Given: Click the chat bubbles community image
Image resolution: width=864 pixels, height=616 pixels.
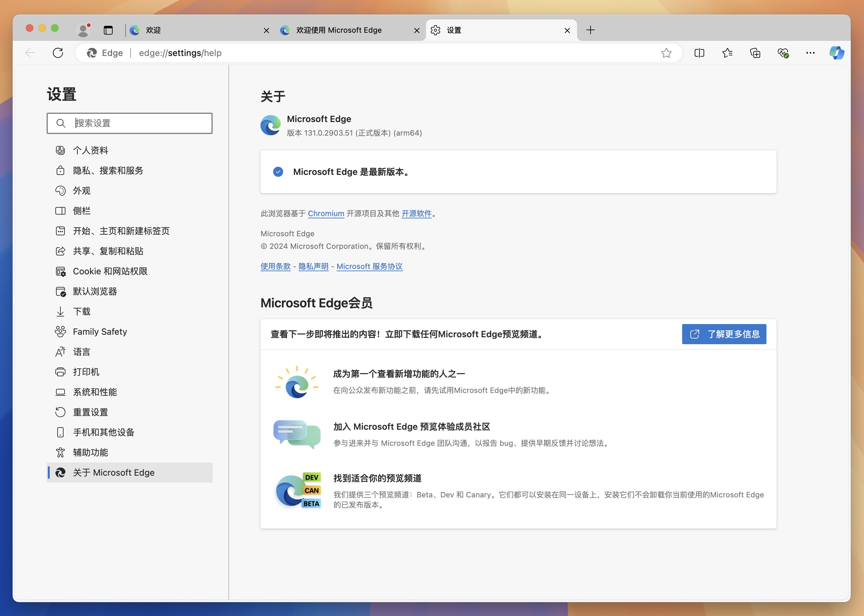Looking at the screenshot, I should [297, 434].
